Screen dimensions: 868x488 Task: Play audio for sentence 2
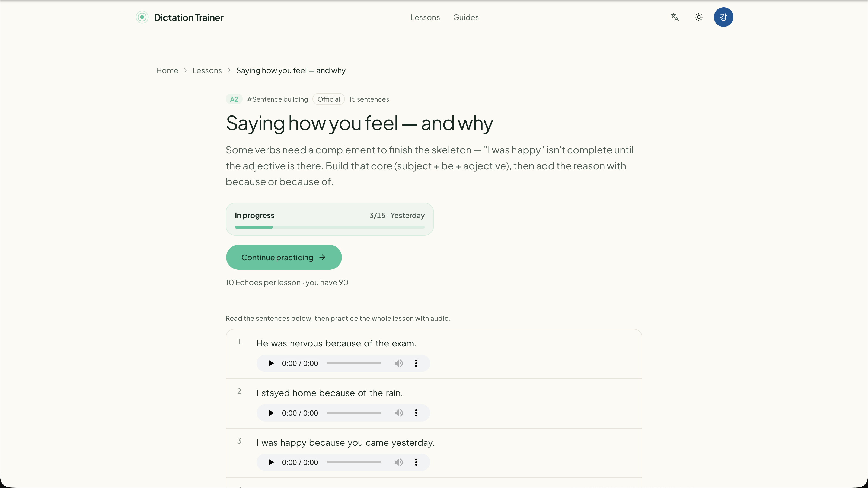pyautogui.click(x=271, y=413)
